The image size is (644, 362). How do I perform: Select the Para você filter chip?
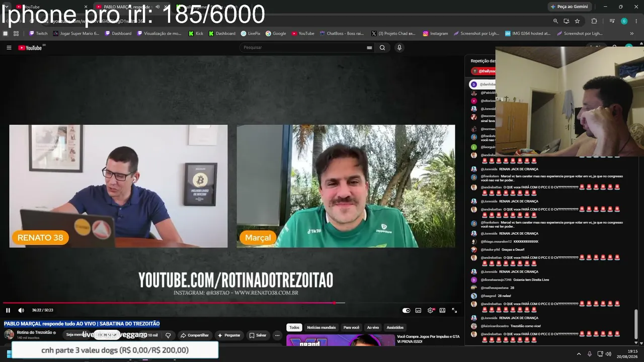351,327
